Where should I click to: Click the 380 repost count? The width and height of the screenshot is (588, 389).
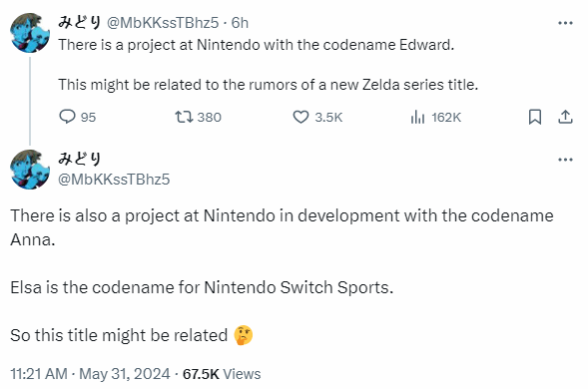210,118
